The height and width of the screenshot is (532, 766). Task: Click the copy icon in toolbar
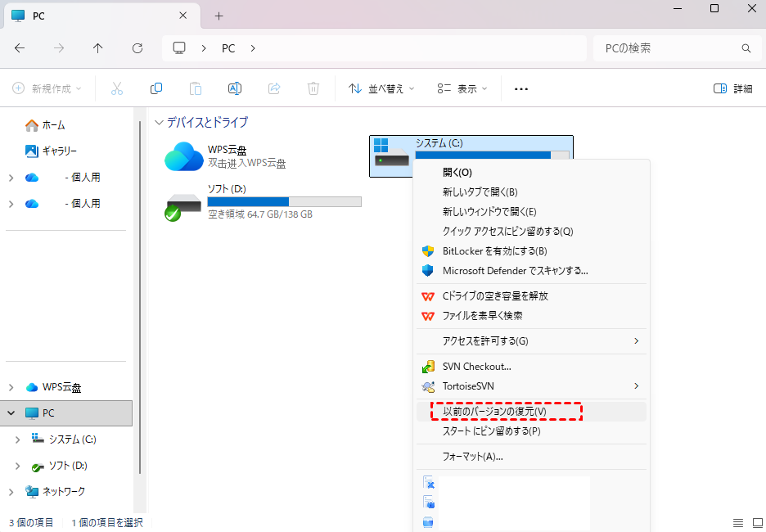point(156,88)
